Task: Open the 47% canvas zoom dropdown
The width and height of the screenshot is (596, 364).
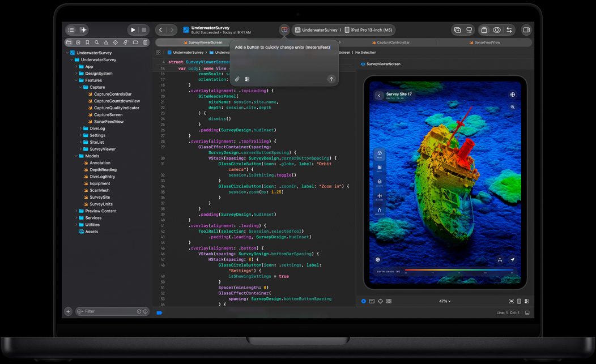Action: tap(445, 301)
